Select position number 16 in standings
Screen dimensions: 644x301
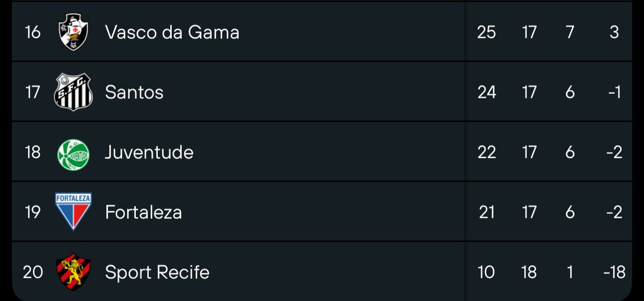click(x=33, y=32)
